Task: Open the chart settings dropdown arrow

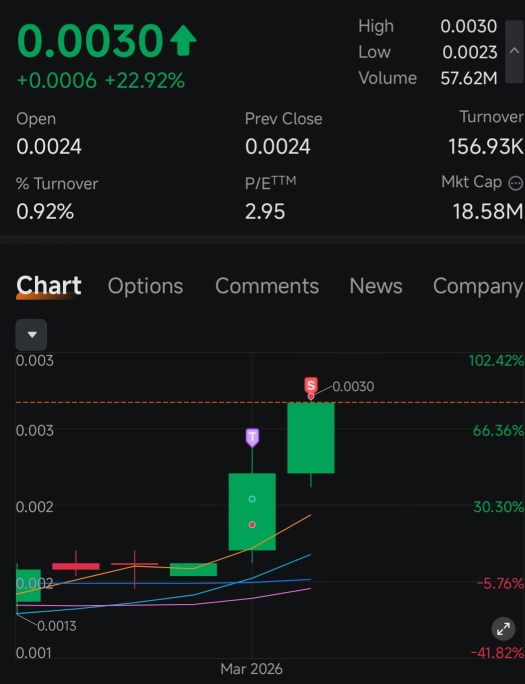Action: click(31, 335)
